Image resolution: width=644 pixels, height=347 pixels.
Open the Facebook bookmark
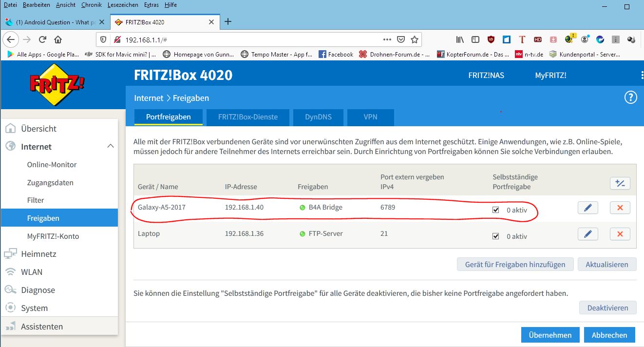336,55
